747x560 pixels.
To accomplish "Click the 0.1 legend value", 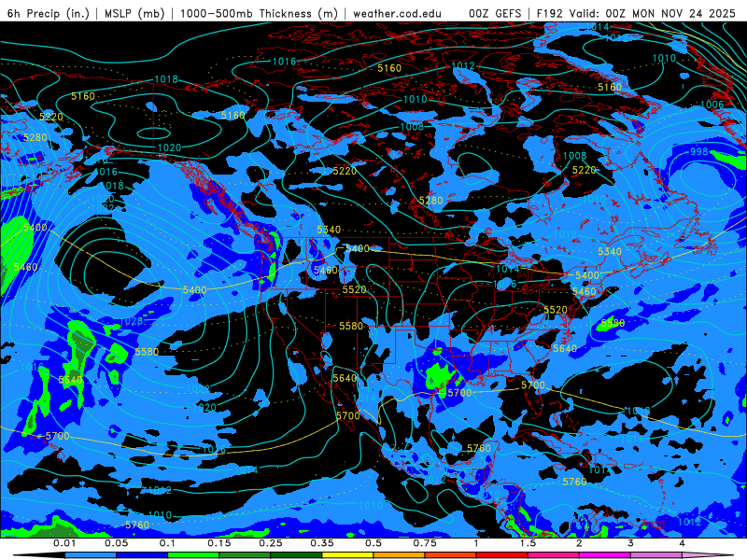I will tap(168, 543).
